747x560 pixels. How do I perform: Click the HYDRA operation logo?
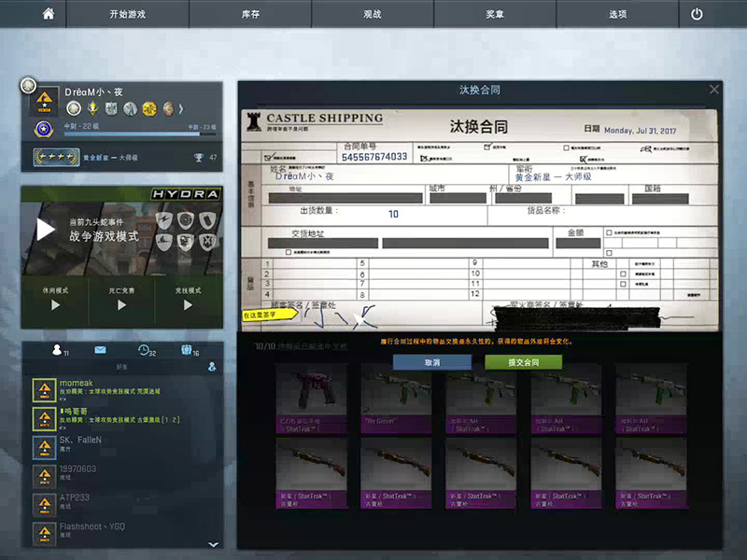point(186,194)
